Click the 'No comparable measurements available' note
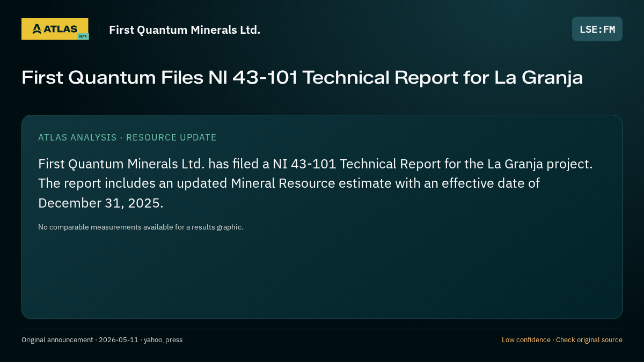 [x=141, y=227]
